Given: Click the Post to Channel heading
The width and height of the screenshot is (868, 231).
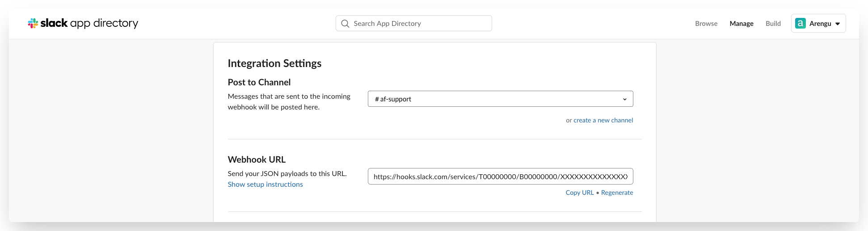Looking at the screenshot, I should click(259, 82).
